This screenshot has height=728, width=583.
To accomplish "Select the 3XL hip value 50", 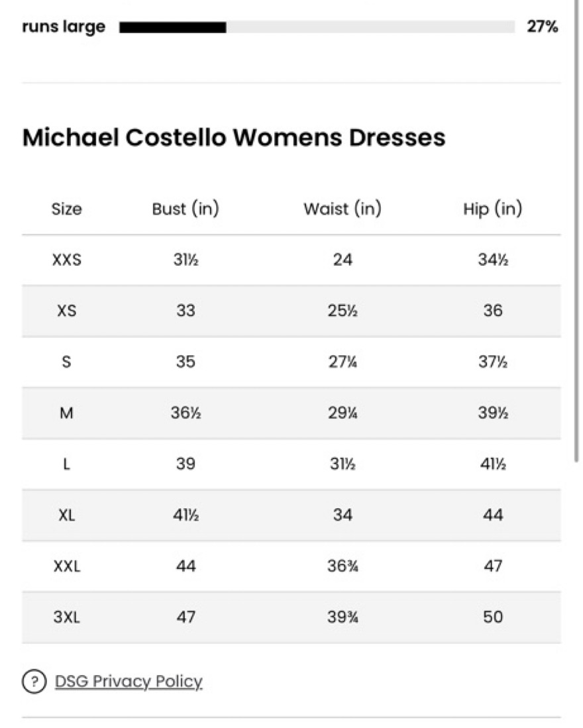I will pyautogui.click(x=492, y=617).
